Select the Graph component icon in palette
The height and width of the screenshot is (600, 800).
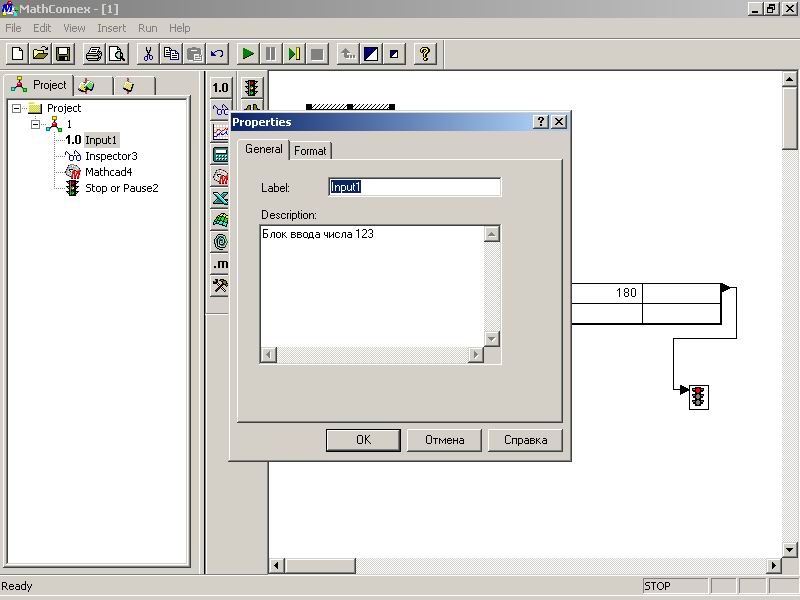(x=220, y=132)
